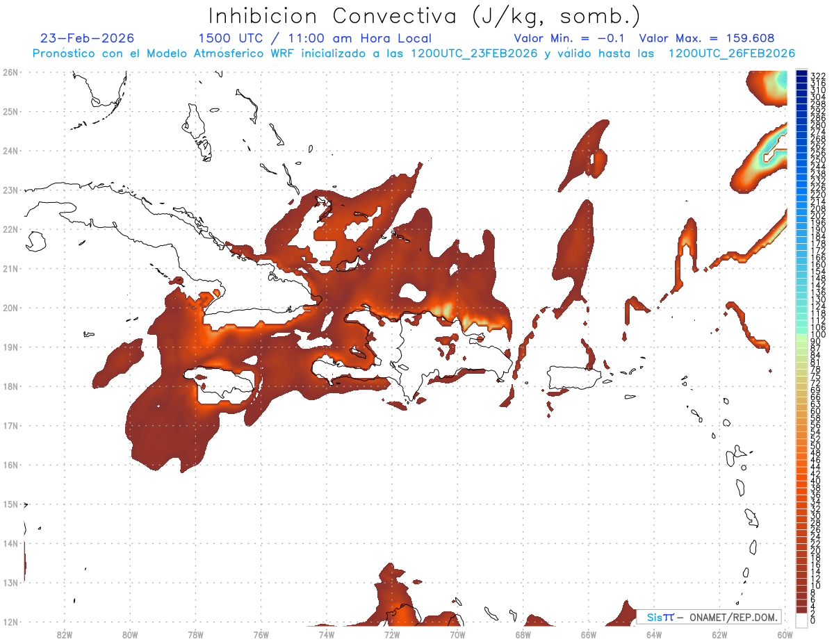This screenshot has width=834, height=644.
Task: Click the date '23-Feb-2026'
Action: pyautogui.click(x=87, y=38)
